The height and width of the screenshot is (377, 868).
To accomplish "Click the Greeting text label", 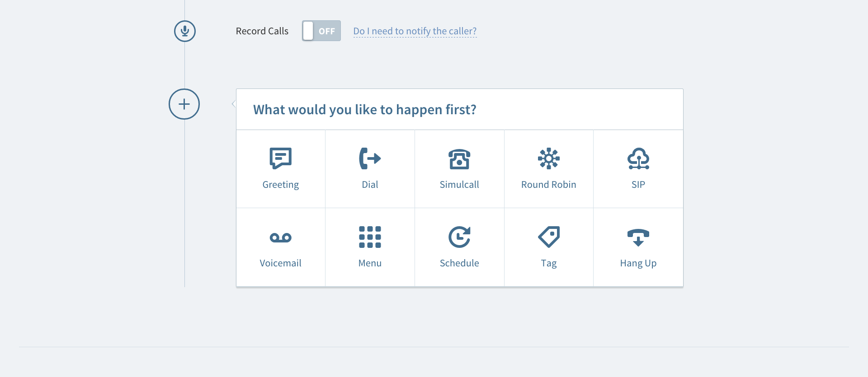I will coord(280,185).
